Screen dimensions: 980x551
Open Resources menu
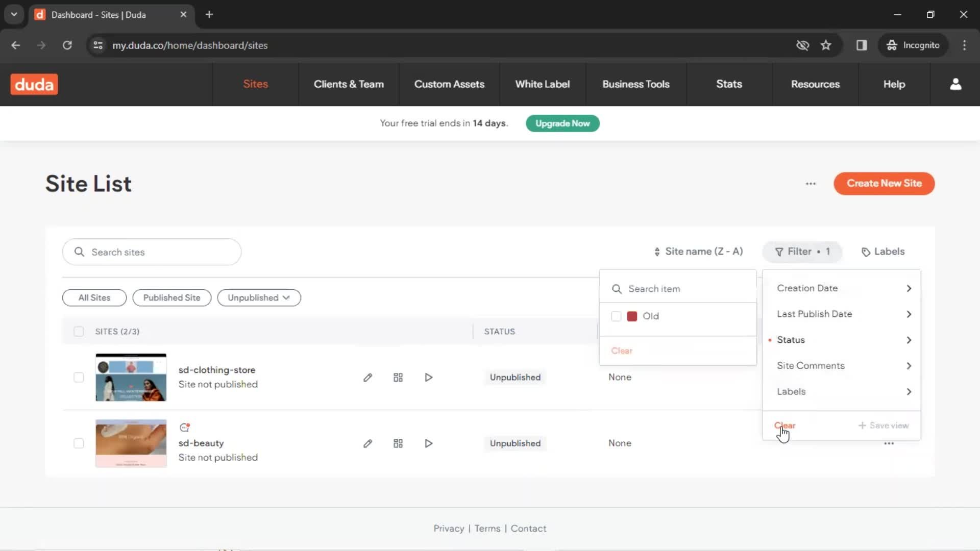click(815, 84)
